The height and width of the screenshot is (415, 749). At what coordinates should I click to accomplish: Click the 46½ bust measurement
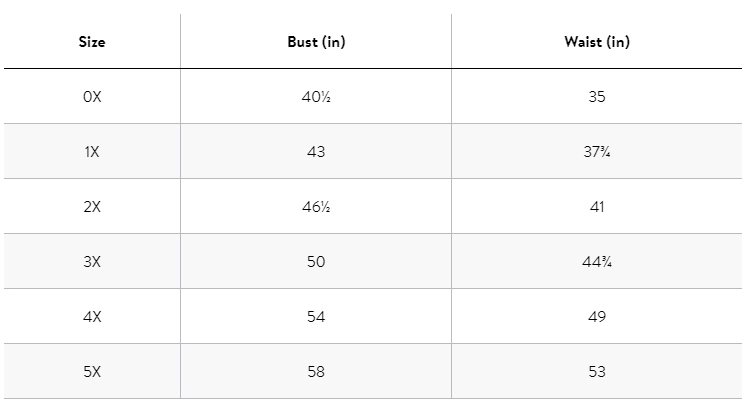[x=316, y=207]
